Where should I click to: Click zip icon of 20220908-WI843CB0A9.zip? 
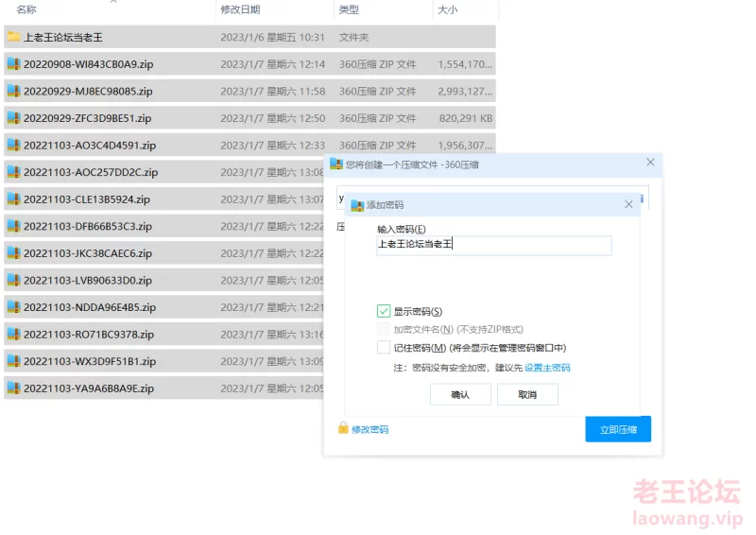[13, 64]
